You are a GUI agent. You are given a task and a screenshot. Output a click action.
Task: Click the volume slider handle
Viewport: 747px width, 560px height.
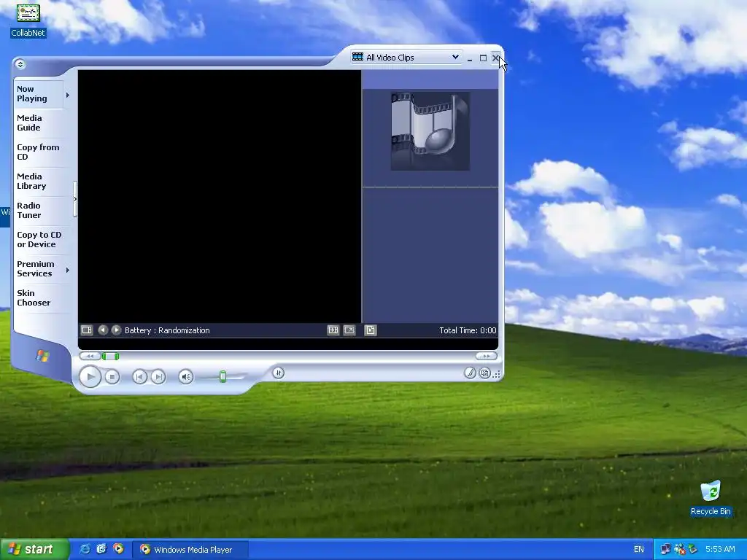coord(222,377)
